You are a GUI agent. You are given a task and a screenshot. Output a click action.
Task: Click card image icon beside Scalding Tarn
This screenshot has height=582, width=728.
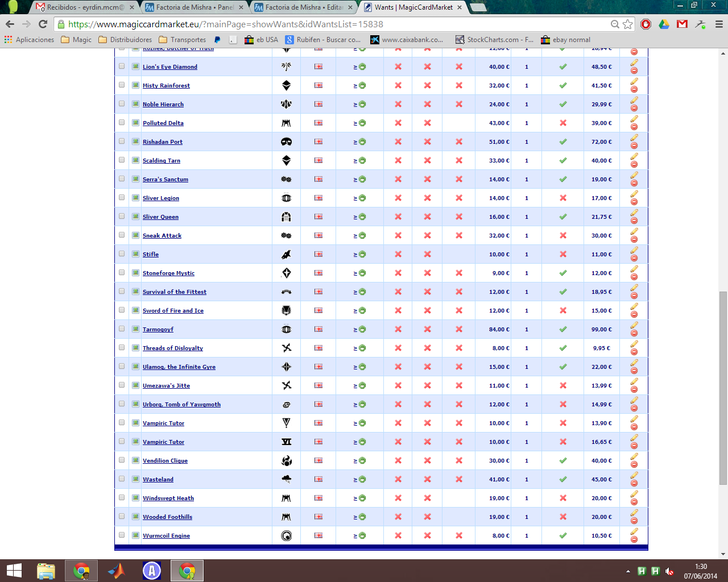[135, 160]
